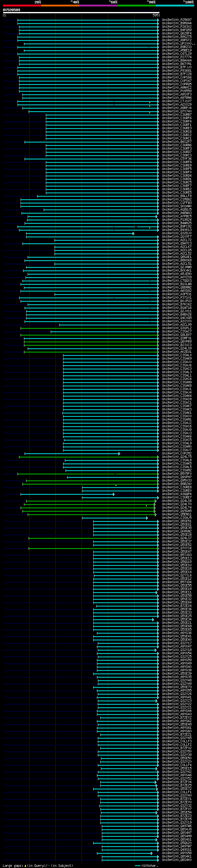This screenshot has height=868, width=197.
Task: Select hit label UniRef100_C7J1V7
Action: click(176, 101)
